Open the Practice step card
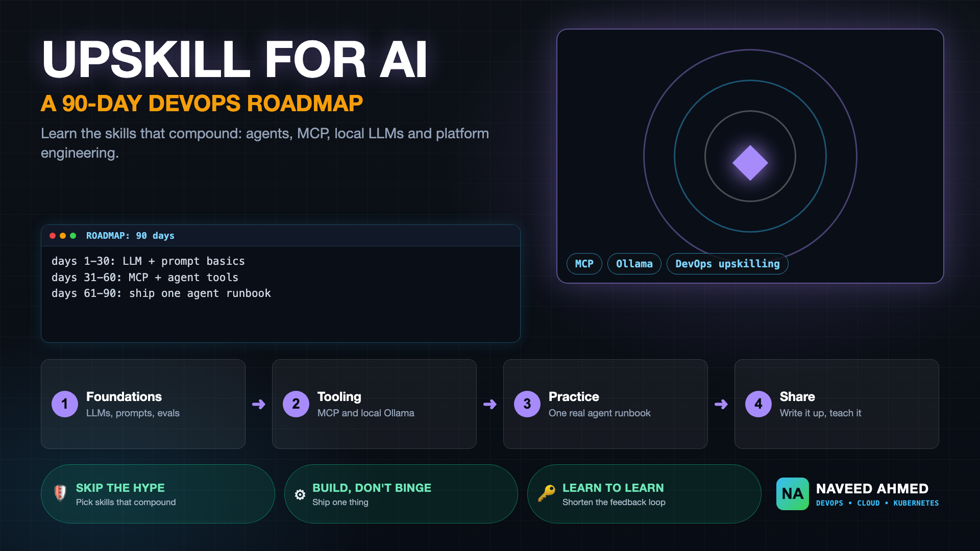Screen dimensions: 980x551 click(x=605, y=404)
